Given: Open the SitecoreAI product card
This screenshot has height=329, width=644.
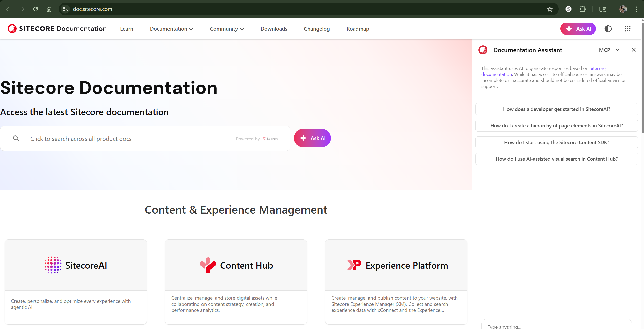Looking at the screenshot, I should [x=76, y=282].
